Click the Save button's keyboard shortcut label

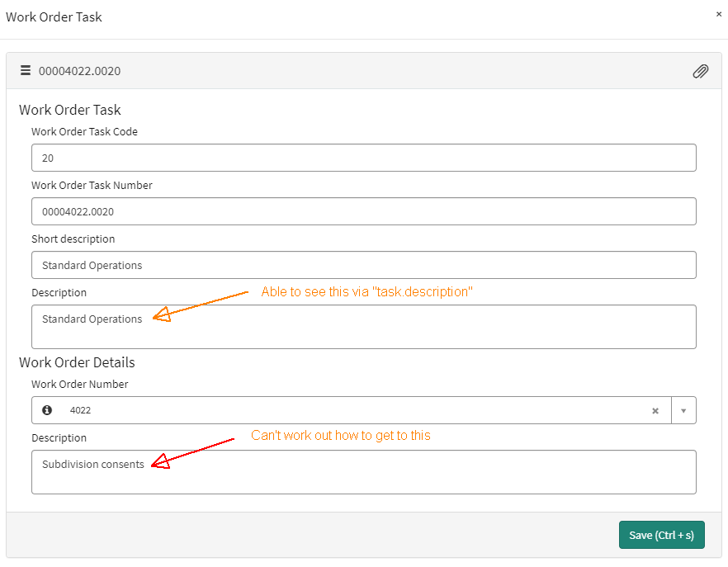tap(675, 535)
